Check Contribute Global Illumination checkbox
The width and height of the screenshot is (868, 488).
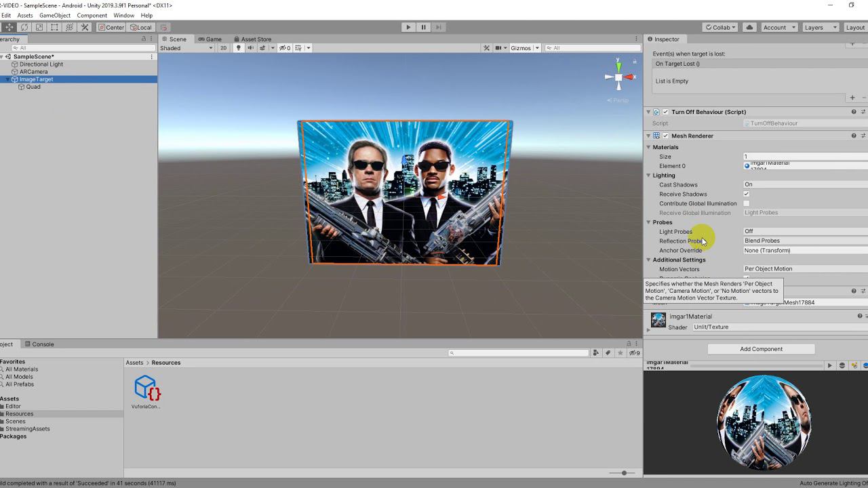tap(746, 203)
